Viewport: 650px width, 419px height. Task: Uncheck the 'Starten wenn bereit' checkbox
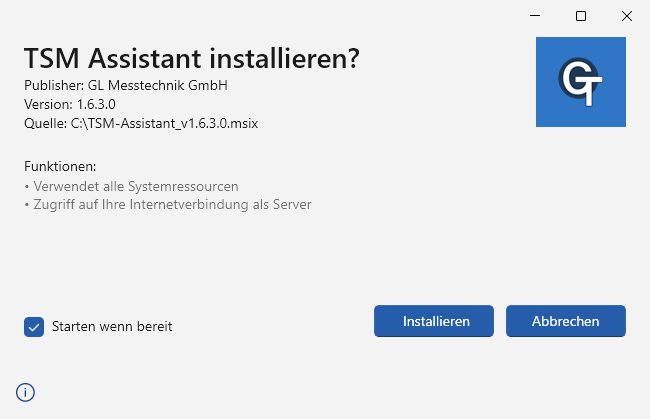(x=34, y=326)
